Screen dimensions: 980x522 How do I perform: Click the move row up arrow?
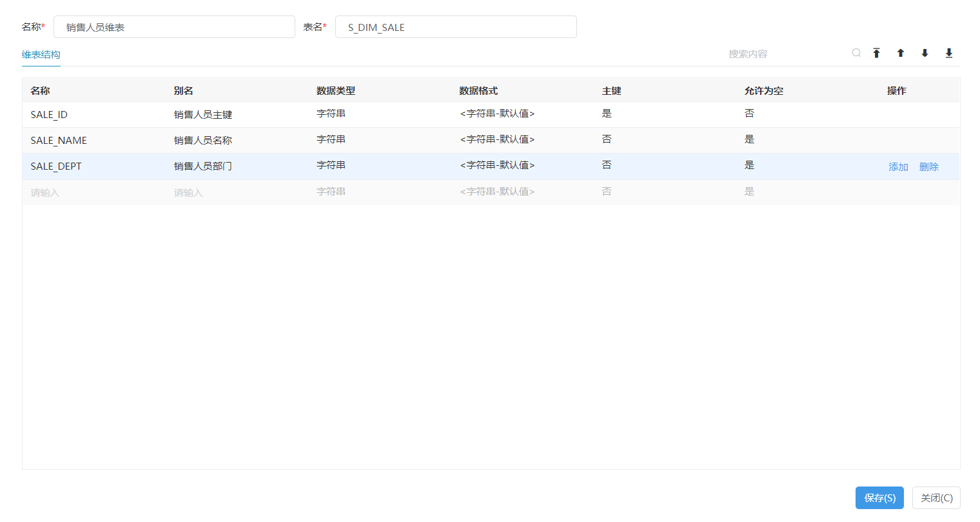pos(901,53)
